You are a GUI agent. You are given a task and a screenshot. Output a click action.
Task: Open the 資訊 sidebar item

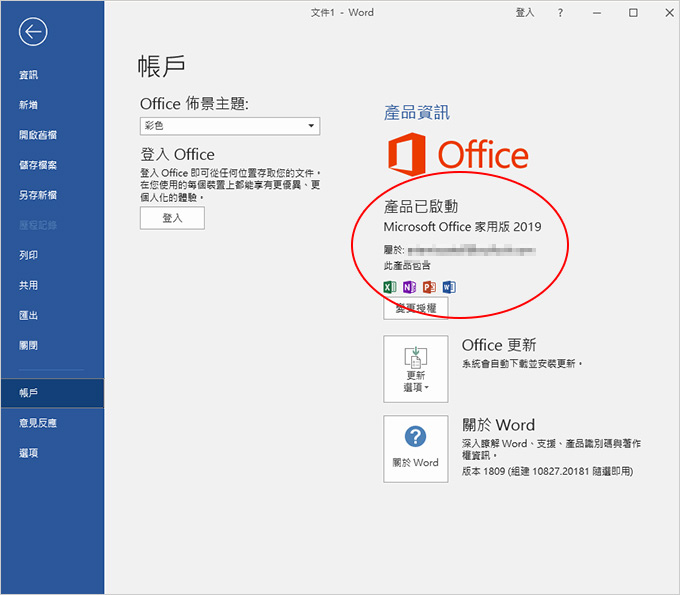coord(29,75)
